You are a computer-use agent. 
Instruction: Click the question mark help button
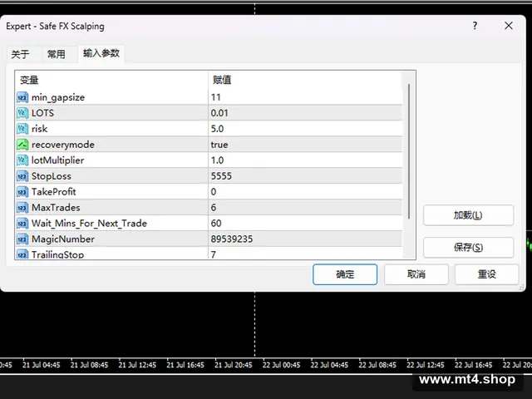pos(475,26)
